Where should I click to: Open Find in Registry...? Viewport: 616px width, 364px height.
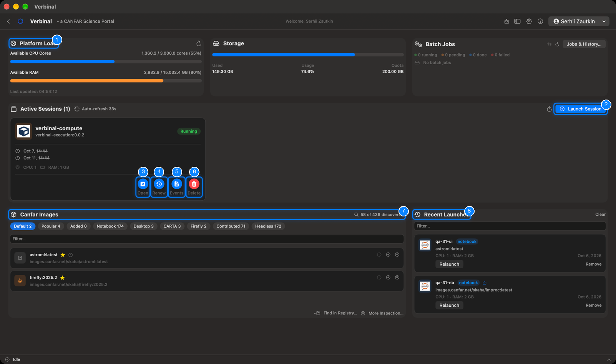[x=336, y=313]
